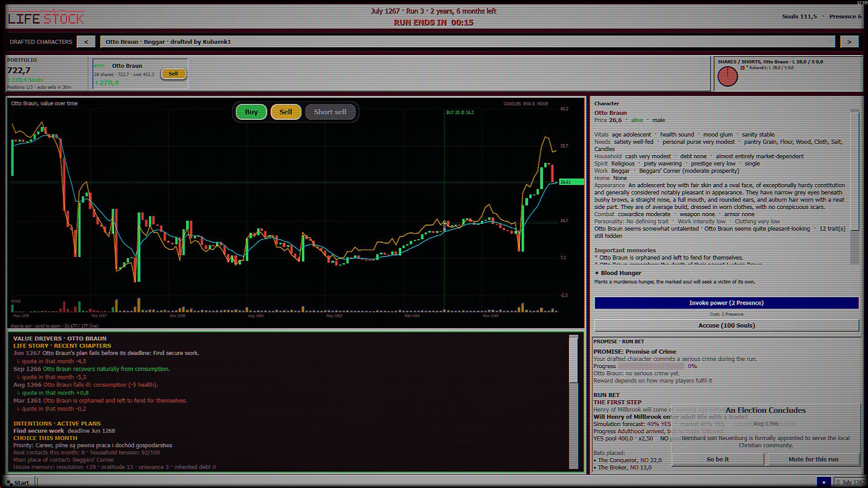Click the Promise progress bar at 0%
The width and height of the screenshot is (868, 488).
[x=651, y=366]
